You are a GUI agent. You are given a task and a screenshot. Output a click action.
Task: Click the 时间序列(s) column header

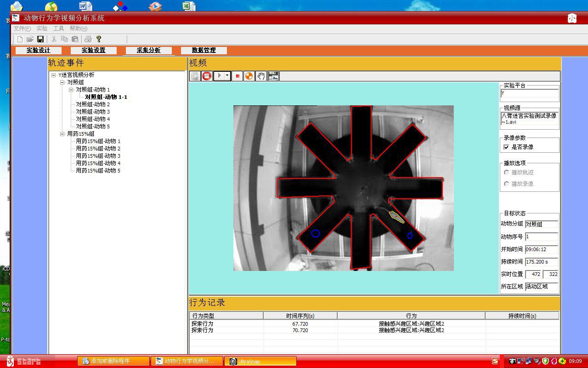point(300,316)
